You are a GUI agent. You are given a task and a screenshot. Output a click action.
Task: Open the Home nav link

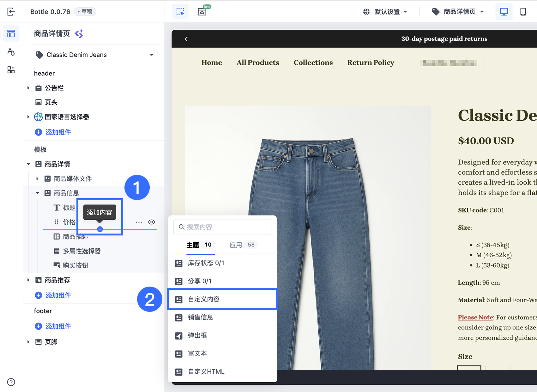pos(212,62)
